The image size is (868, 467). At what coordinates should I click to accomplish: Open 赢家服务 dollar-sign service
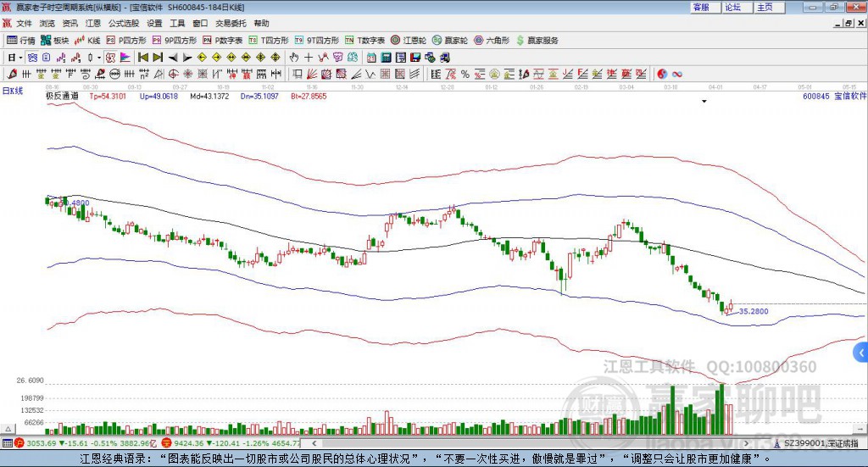coord(537,41)
